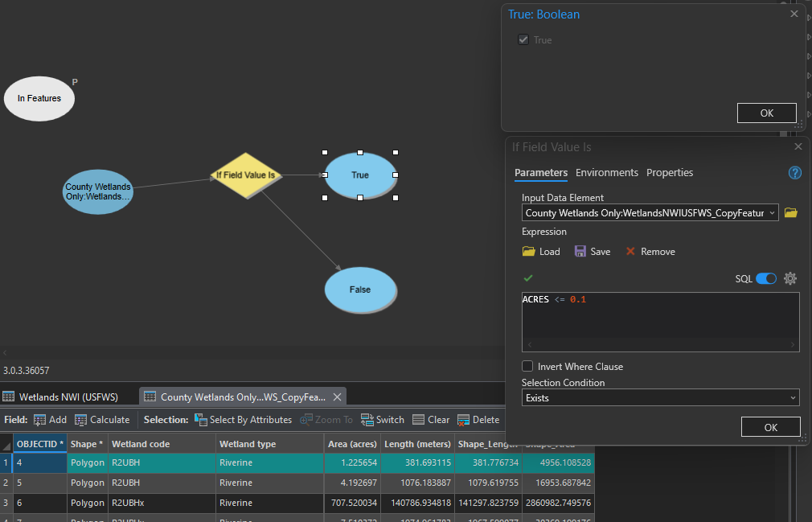The image size is (812, 522).
Task: Uncheck True in the Boolean dialog
Action: coord(523,39)
